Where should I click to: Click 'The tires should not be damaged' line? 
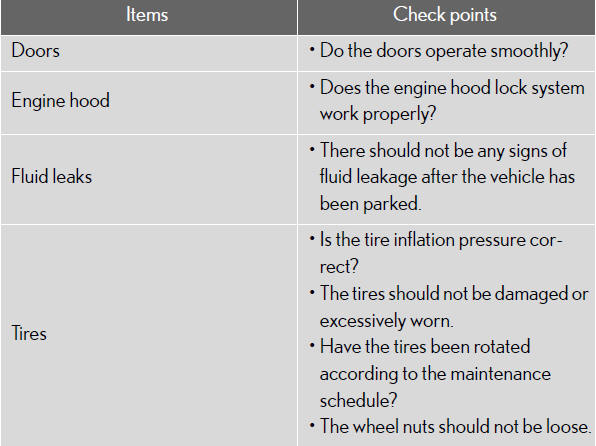(x=454, y=294)
